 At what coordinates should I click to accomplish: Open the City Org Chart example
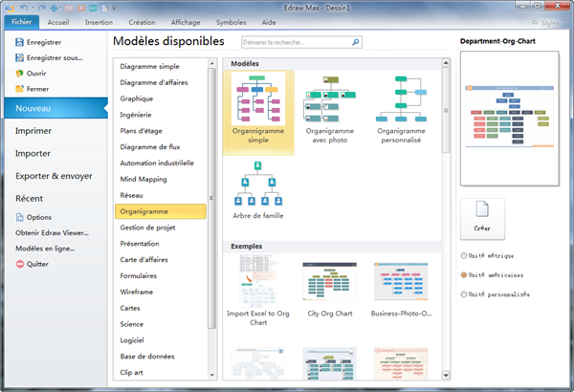(x=329, y=281)
